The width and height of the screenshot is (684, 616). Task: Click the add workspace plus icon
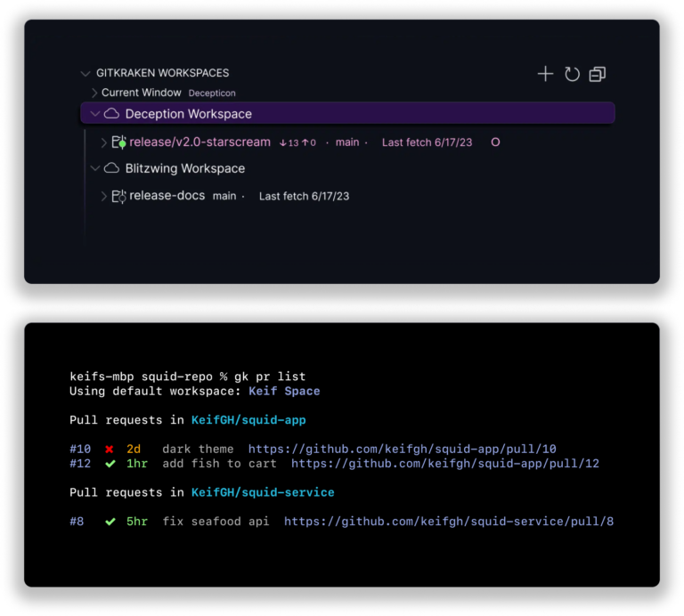545,74
